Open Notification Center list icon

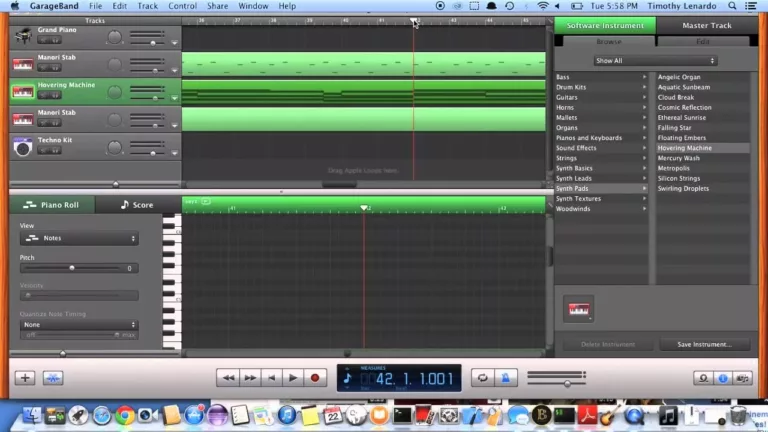pyautogui.click(x=750, y=6)
